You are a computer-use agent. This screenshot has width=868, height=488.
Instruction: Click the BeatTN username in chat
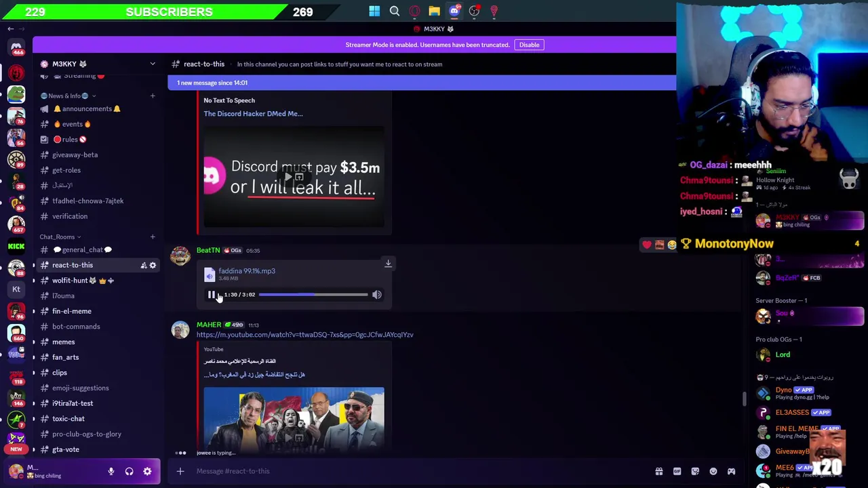point(208,250)
